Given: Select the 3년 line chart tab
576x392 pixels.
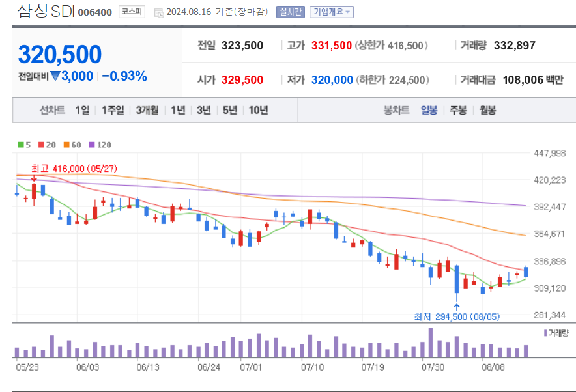Looking at the screenshot, I should pyautogui.click(x=204, y=110).
